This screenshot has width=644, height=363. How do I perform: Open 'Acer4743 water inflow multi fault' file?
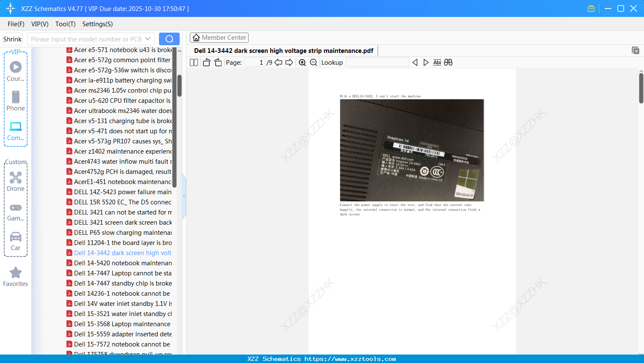(x=119, y=162)
